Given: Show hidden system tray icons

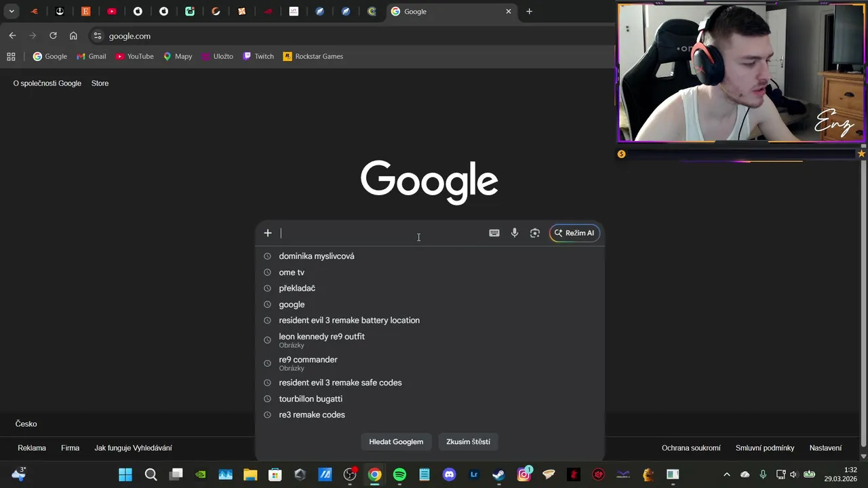Looking at the screenshot, I should [x=727, y=474].
